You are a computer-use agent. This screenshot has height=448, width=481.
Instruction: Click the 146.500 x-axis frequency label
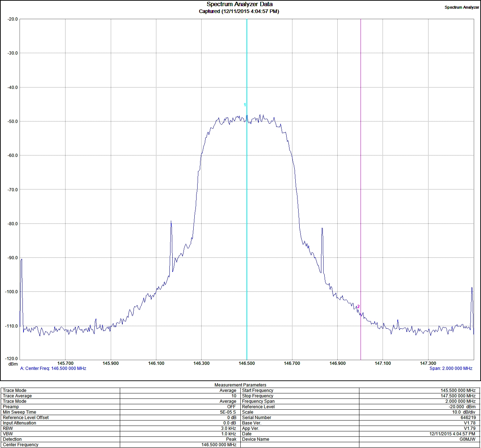[246, 363]
